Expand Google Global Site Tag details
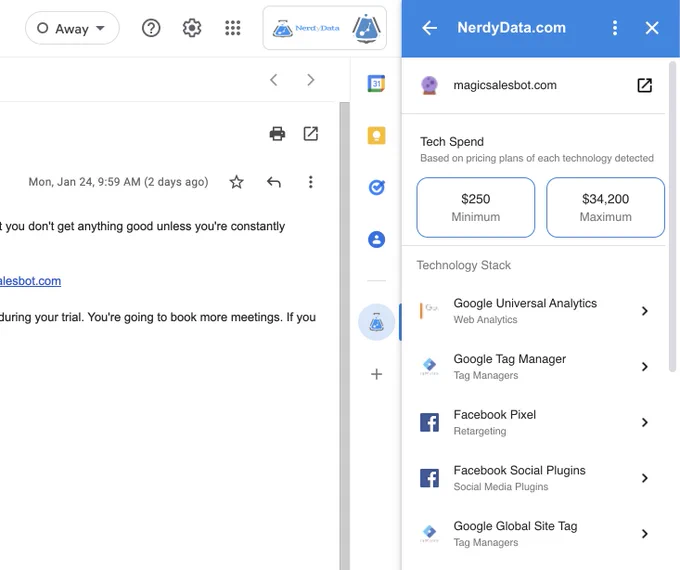This screenshot has width=680, height=570. (x=644, y=534)
